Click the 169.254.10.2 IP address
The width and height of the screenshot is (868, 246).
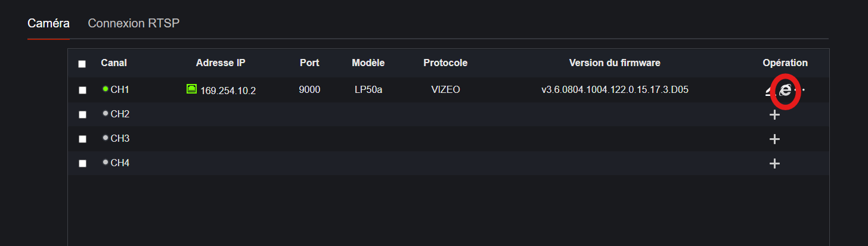coord(228,91)
